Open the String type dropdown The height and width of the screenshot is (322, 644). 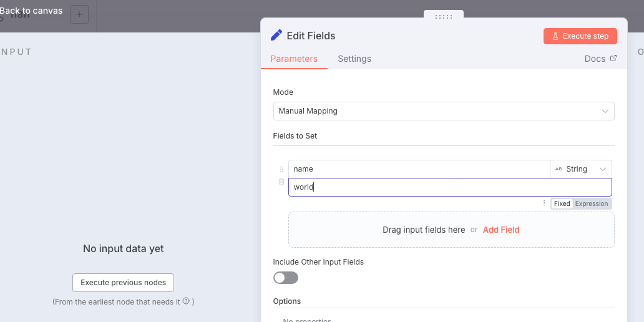pos(580,169)
